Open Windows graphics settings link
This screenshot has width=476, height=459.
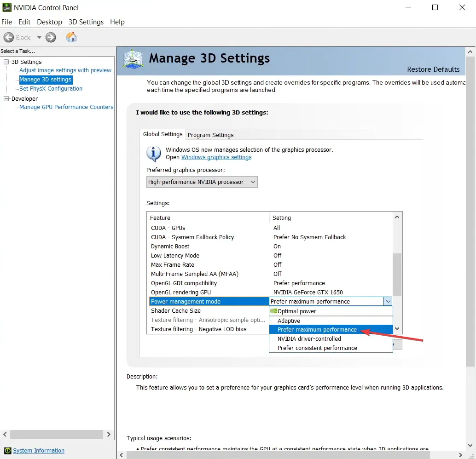click(x=216, y=157)
